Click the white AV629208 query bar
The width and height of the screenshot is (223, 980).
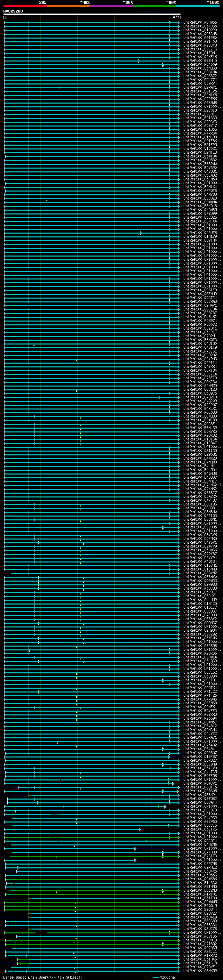point(92,15)
